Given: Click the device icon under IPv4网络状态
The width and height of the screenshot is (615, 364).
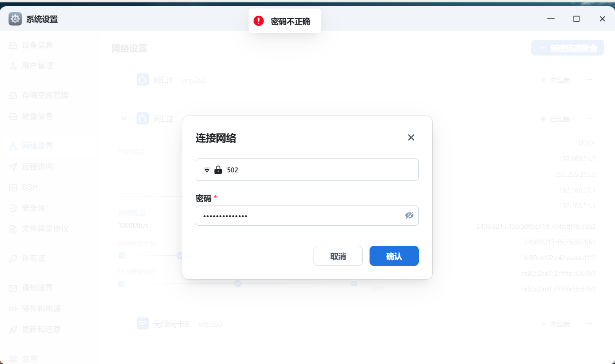Looking at the screenshot, I should pyautogui.click(x=122, y=256).
